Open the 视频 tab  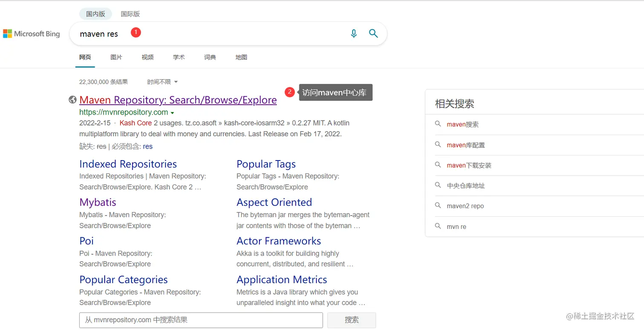(x=147, y=57)
